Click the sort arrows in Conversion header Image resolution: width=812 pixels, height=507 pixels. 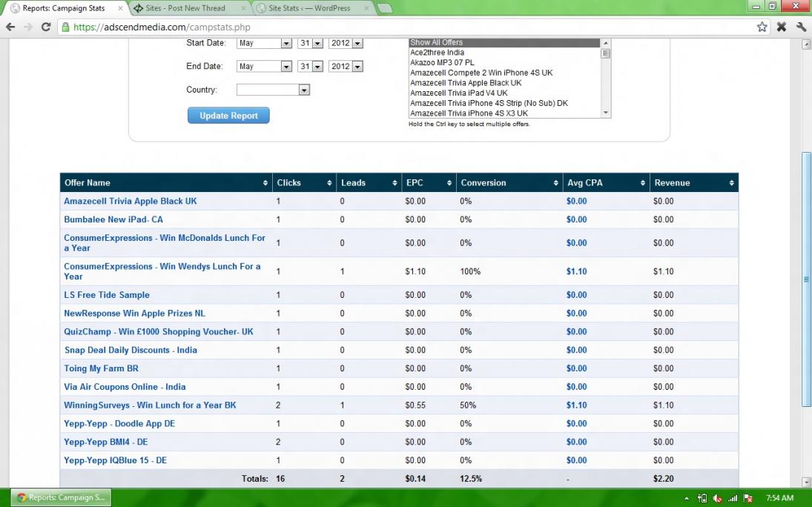[x=555, y=183]
